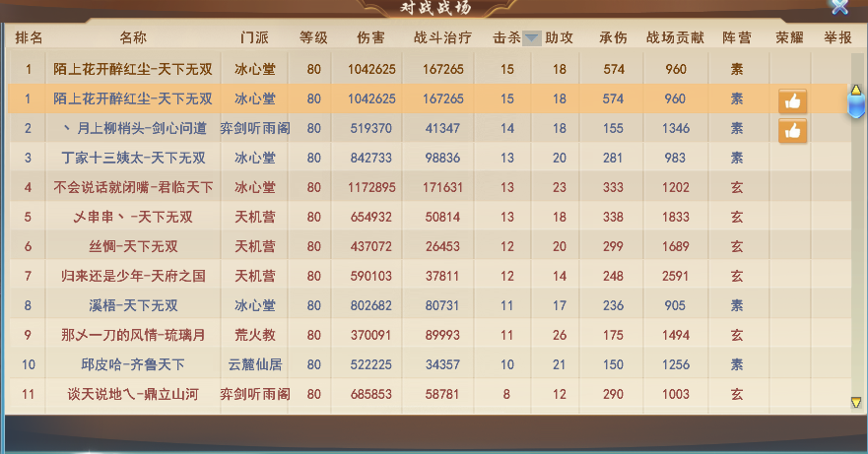Click 弈剑听雨阁 sect in rank 11 row
Screen dimensions: 868x454
(x=255, y=394)
